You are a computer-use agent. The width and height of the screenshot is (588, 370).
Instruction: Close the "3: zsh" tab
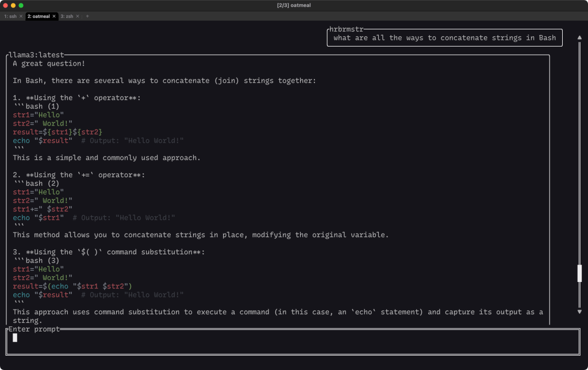(78, 16)
